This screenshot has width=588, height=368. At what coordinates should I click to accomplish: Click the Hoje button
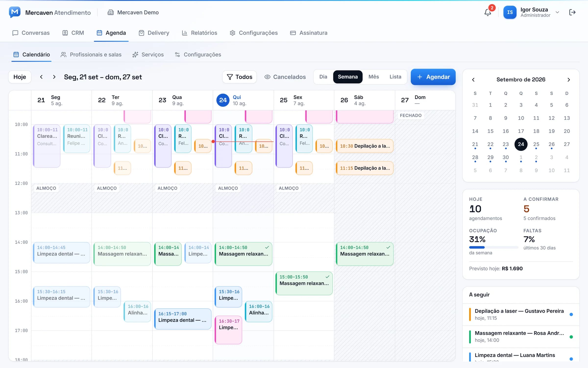tap(20, 77)
